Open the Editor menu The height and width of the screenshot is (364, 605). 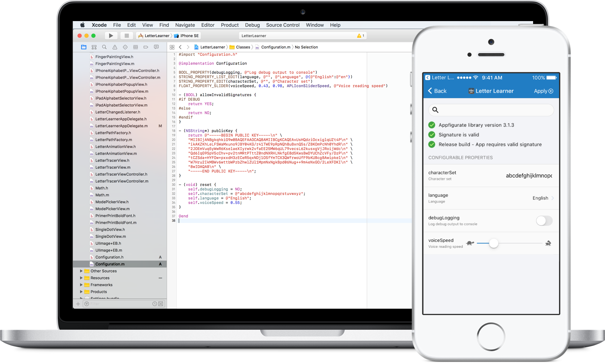(x=208, y=25)
